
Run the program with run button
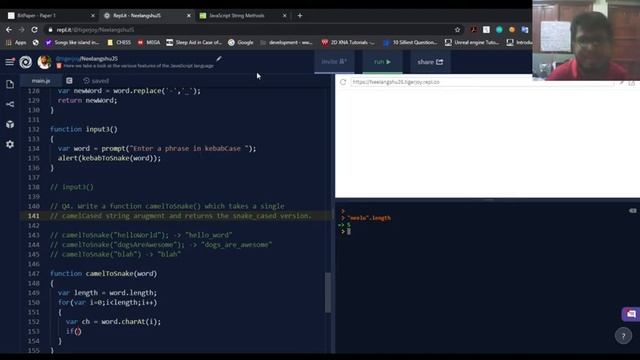pos(382,62)
